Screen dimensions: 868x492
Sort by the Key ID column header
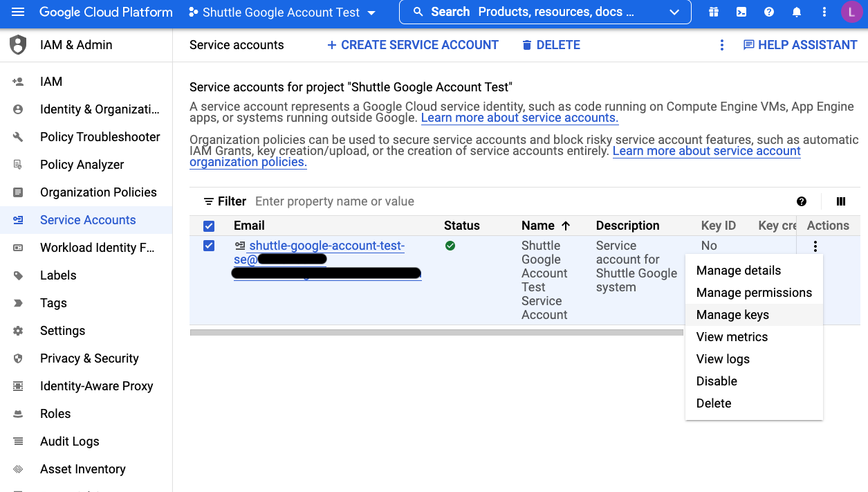click(719, 226)
